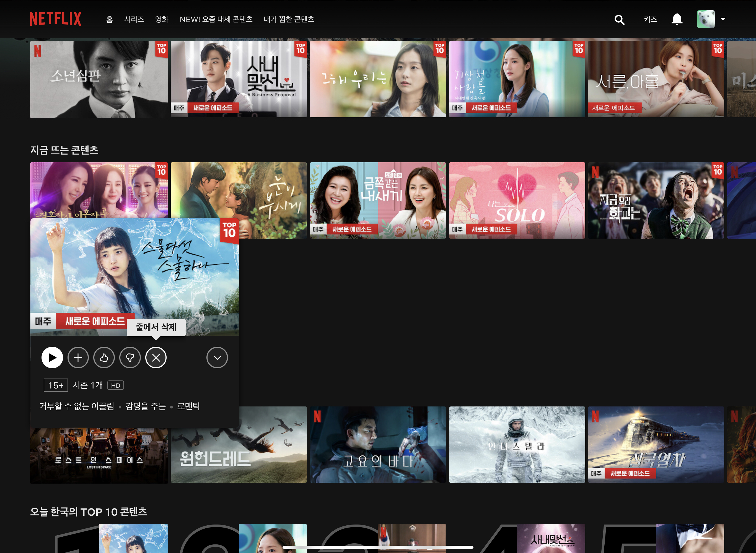Click the thumbs up icon
756x553 pixels.
pyautogui.click(x=104, y=358)
